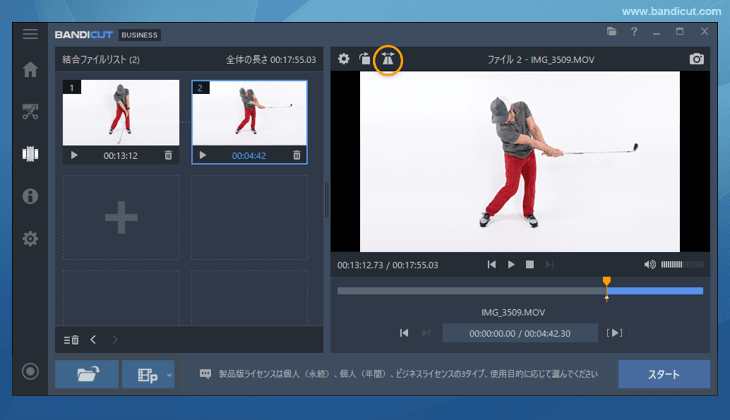Play the video in the preview player

point(511,264)
